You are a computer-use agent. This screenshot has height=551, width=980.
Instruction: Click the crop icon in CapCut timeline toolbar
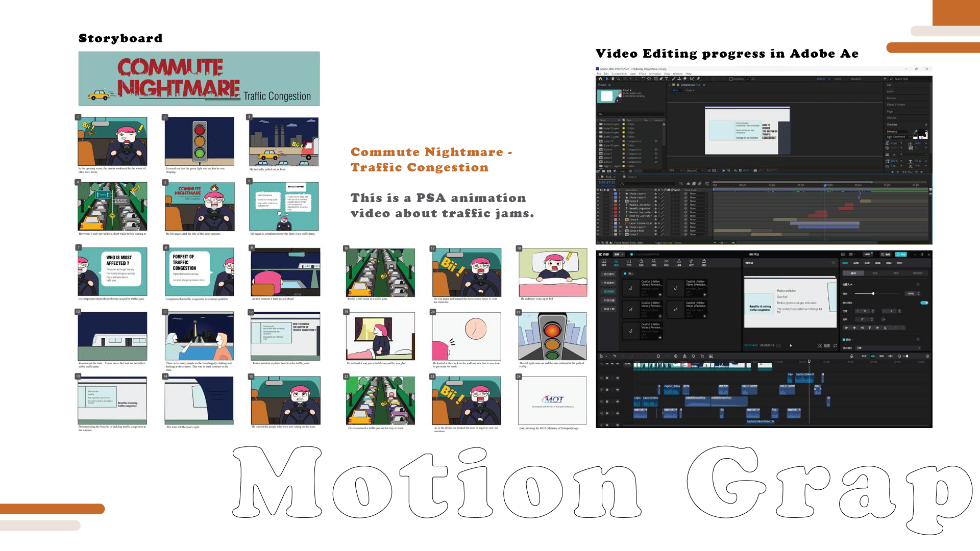point(702,356)
